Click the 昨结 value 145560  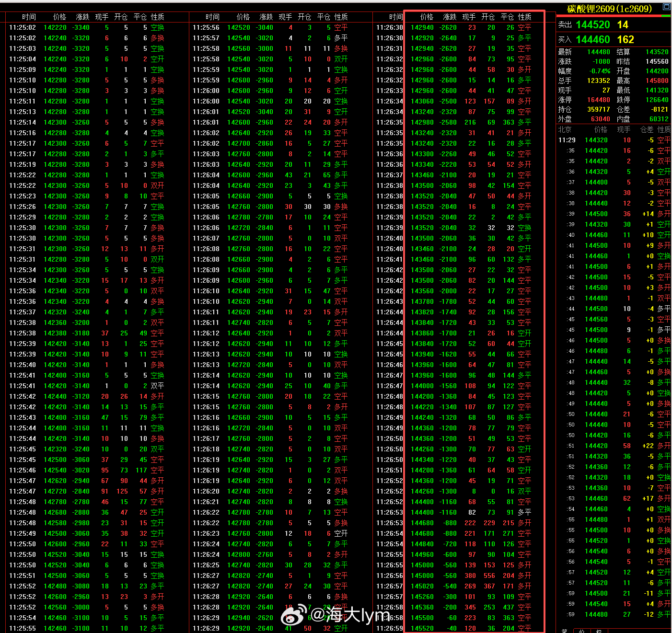[x=657, y=61]
